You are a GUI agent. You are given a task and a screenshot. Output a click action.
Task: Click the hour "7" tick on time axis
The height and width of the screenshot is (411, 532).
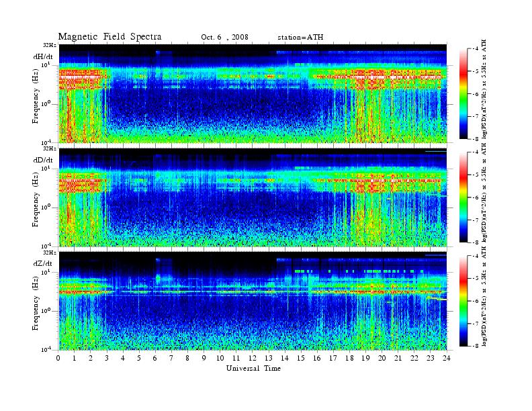(171, 358)
